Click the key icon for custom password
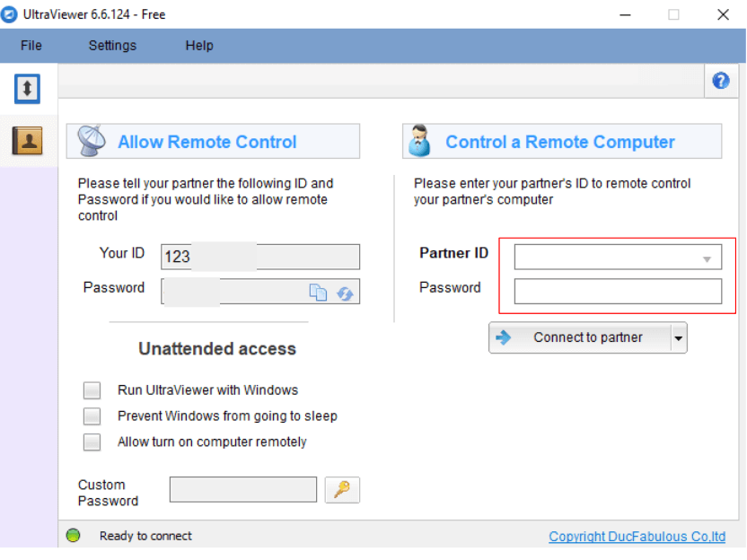747x560 pixels. pos(342,489)
